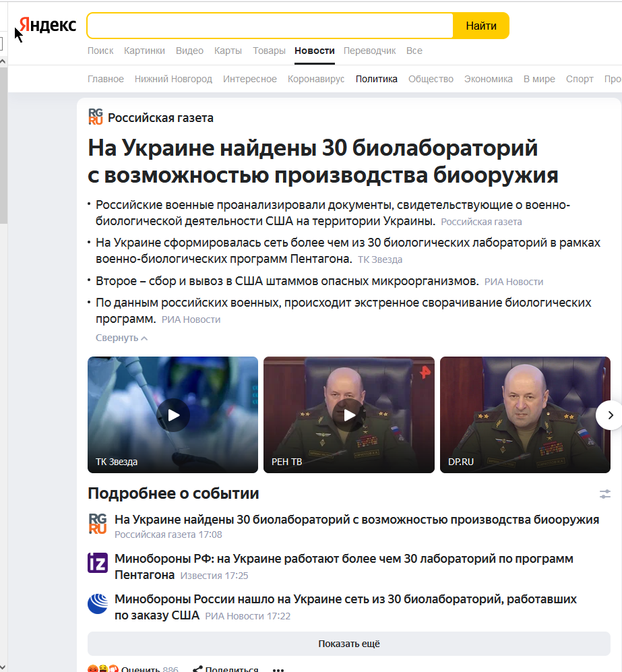Click the RG RU icon beside the first article
The image size is (622, 672).
pyautogui.click(x=98, y=524)
